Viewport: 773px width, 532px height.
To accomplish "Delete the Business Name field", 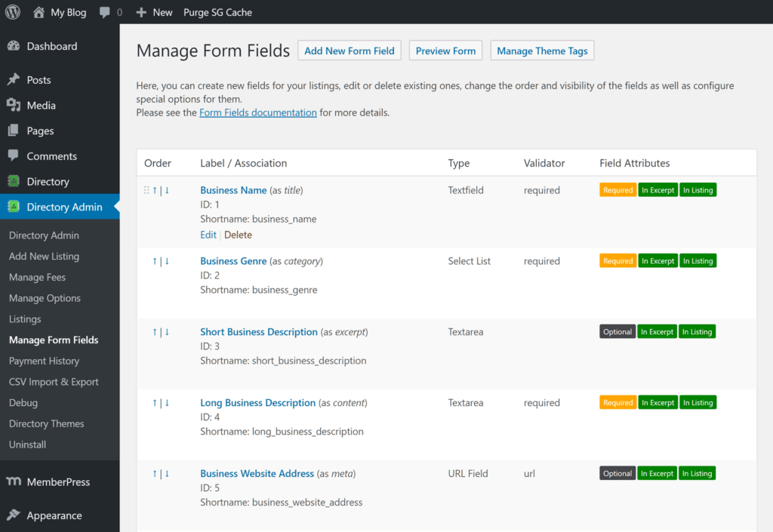I will [x=238, y=235].
